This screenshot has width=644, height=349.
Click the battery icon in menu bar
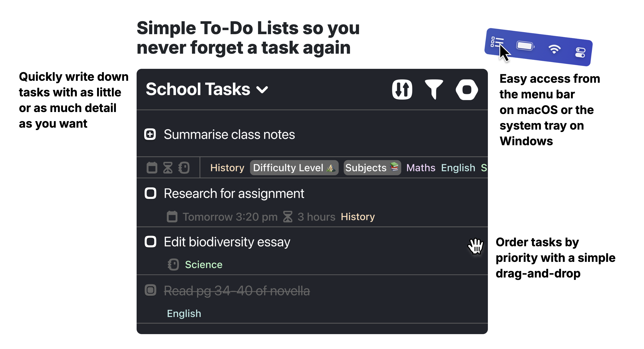tap(525, 46)
